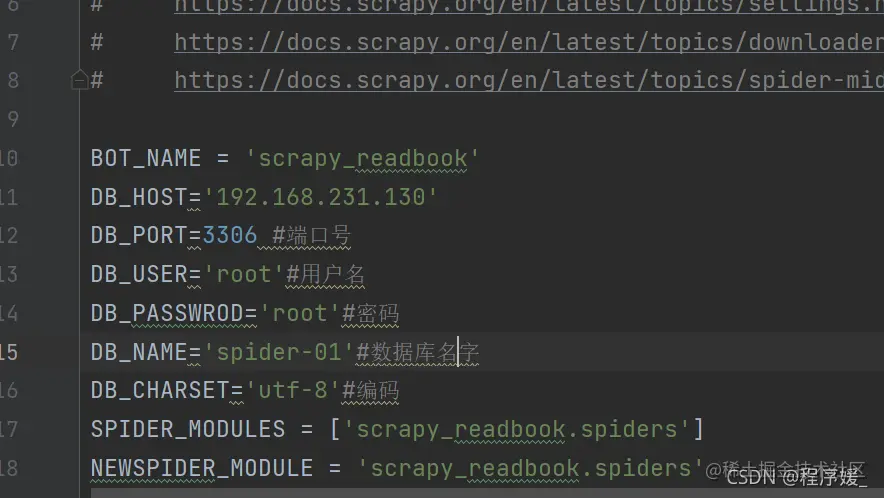884x498 pixels.
Task: Click the 3306 port number
Action: [229, 235]
